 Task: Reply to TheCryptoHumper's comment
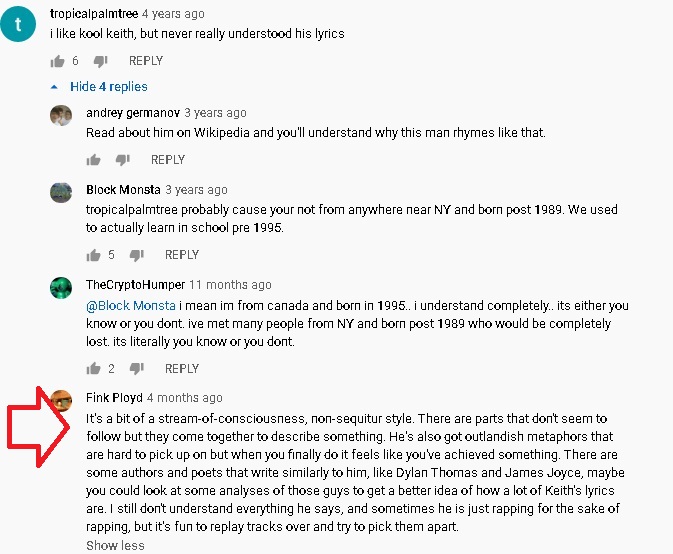click(182, 369)
